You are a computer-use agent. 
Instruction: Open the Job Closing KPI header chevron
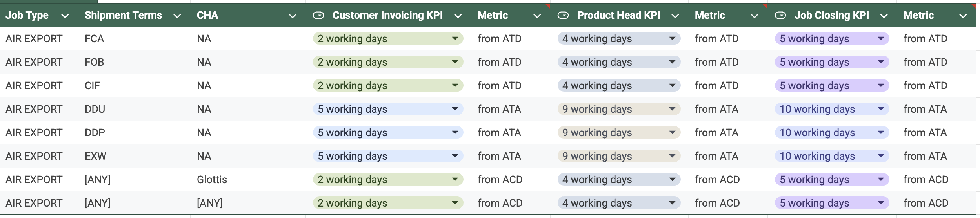(884, 16)
